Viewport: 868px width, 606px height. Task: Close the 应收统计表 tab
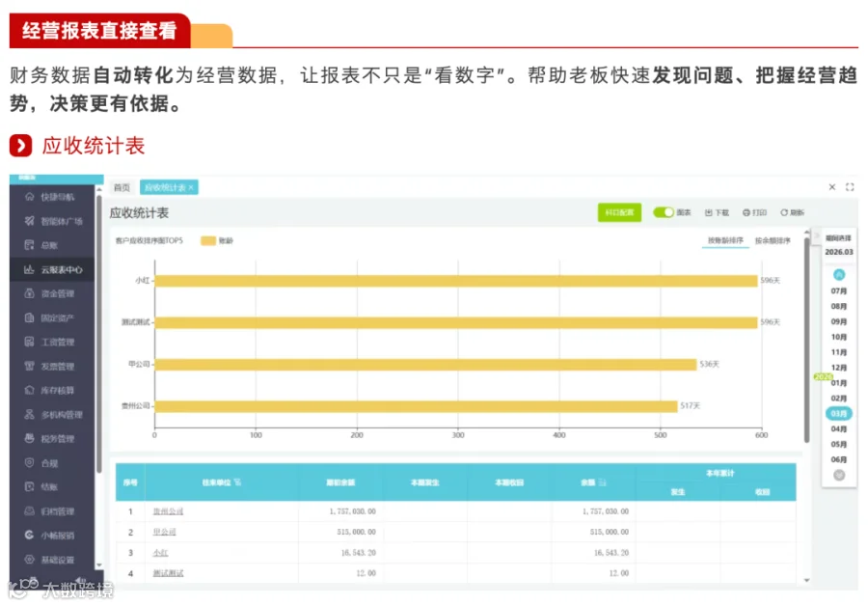[x=191, y=188]
